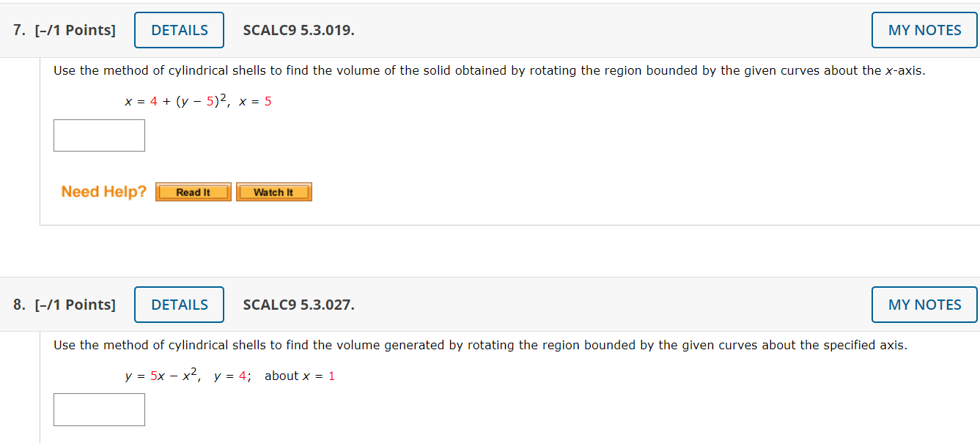
Task: Click the answer box for question 7
Action: (x=98, y=135)
